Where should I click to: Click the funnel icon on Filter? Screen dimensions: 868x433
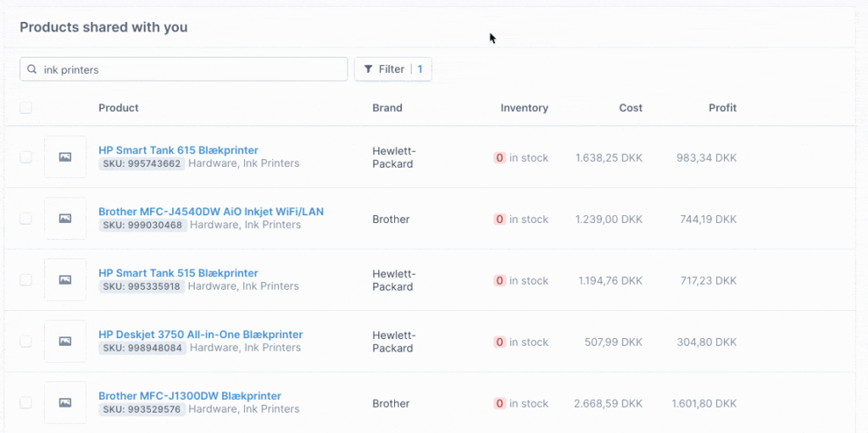click(x=368, y=69)
